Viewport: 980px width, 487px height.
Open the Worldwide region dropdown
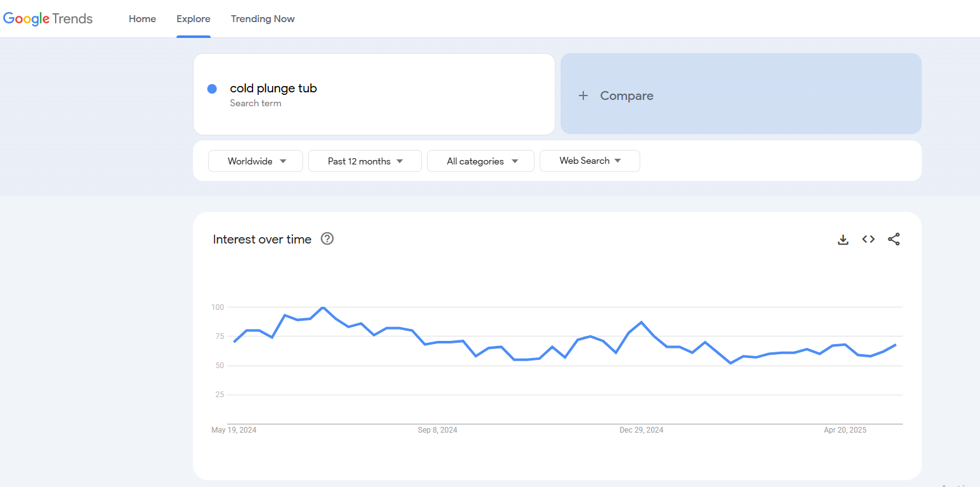tap(256, 161)
